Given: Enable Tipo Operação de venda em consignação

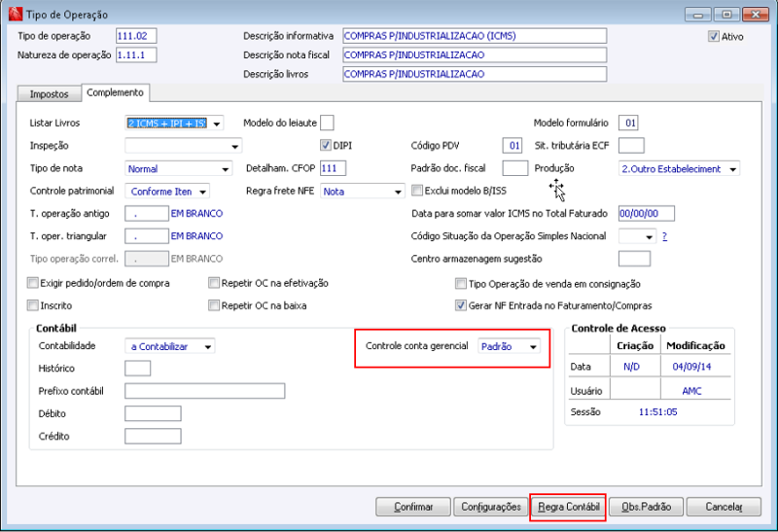Looking at the screenshot, I should [x=461, y=284].
